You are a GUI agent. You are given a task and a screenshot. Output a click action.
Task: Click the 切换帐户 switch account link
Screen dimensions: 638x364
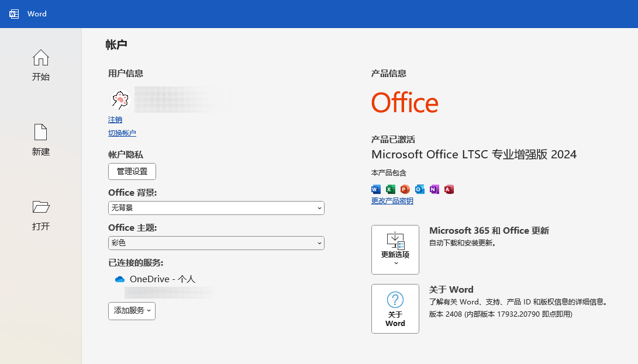(x=122, y=133)
